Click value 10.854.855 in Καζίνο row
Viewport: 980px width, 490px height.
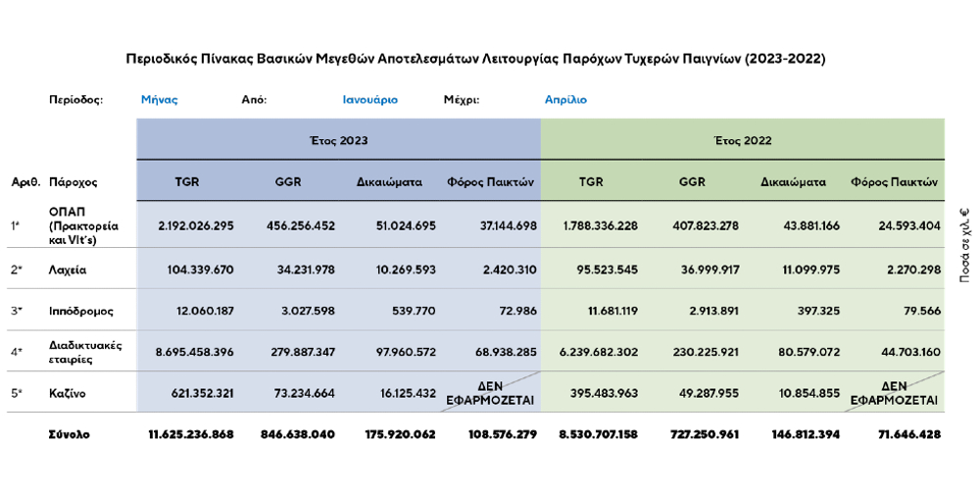(x=811, y=394)
